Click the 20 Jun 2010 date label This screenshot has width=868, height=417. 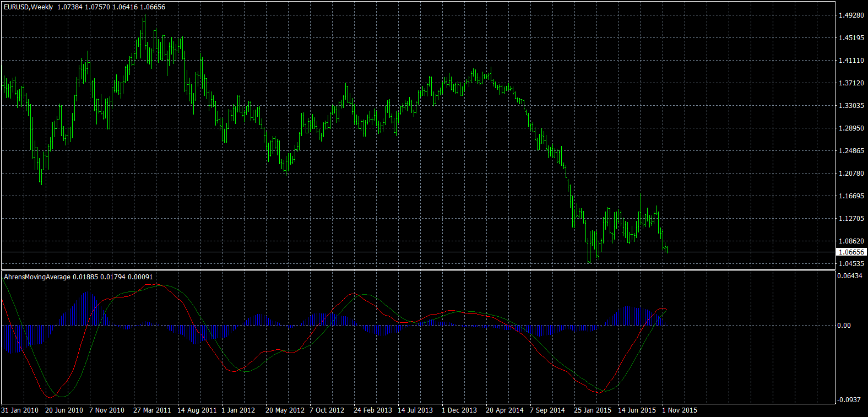coord(64,410)
